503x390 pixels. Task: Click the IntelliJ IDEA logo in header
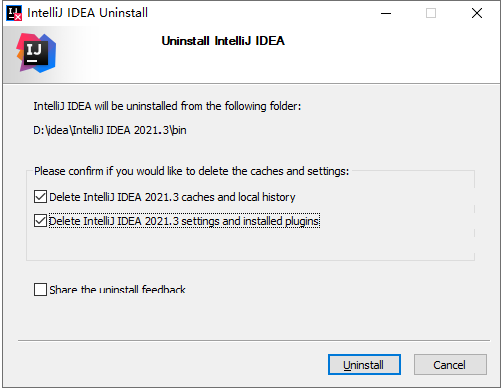36,53
